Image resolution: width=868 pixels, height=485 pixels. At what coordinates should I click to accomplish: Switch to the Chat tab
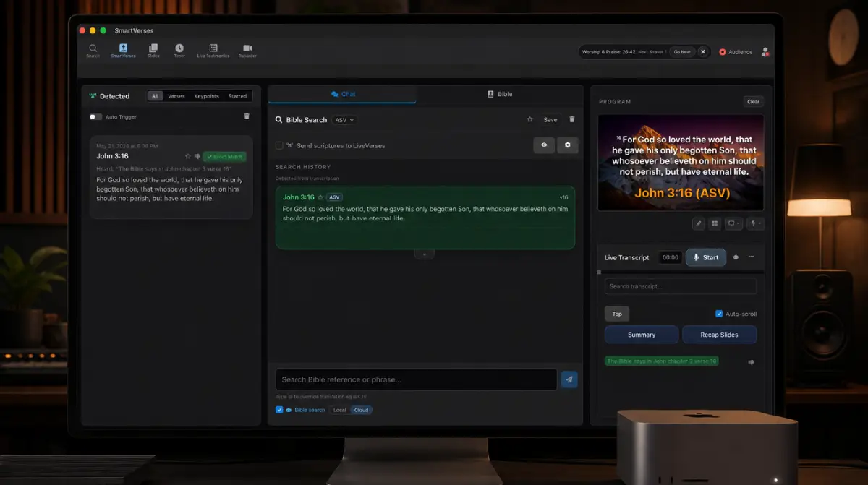click(x=343, y=94)
